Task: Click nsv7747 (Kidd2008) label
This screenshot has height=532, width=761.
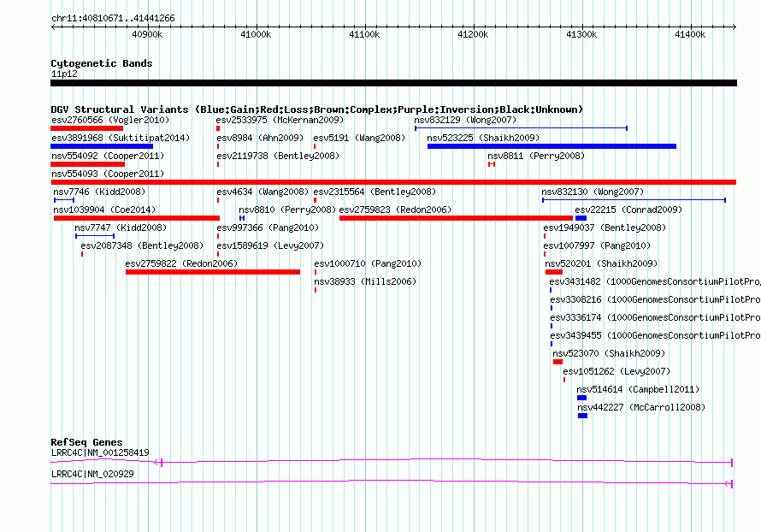Action: click(x=121, y=228)
